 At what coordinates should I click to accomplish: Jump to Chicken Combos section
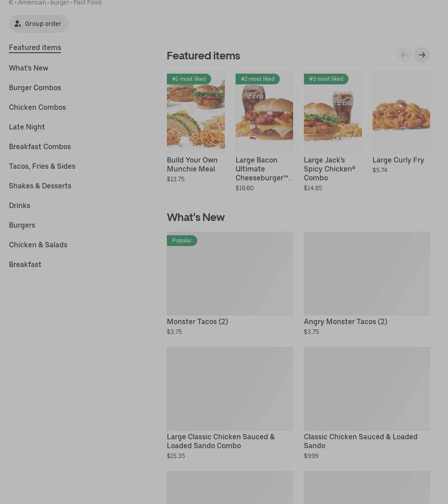tap(37, 107)
